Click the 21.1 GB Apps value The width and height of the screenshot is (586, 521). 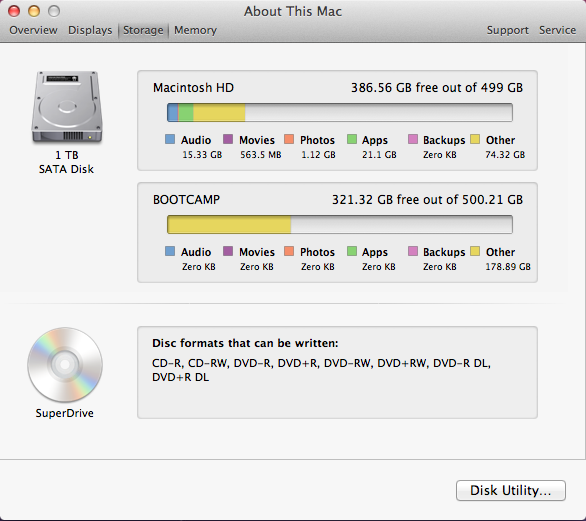[379, 155]
